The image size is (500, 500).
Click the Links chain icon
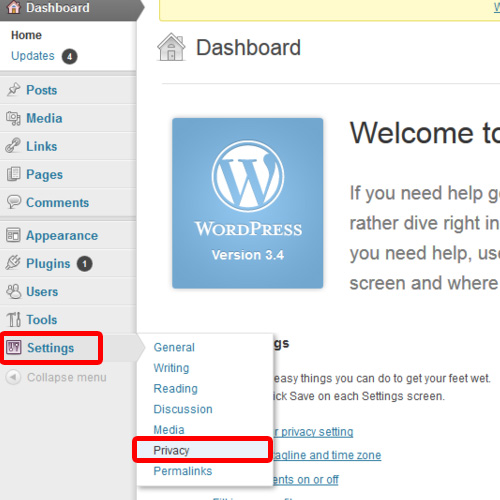pyautogui.click(x=13, y=146)
